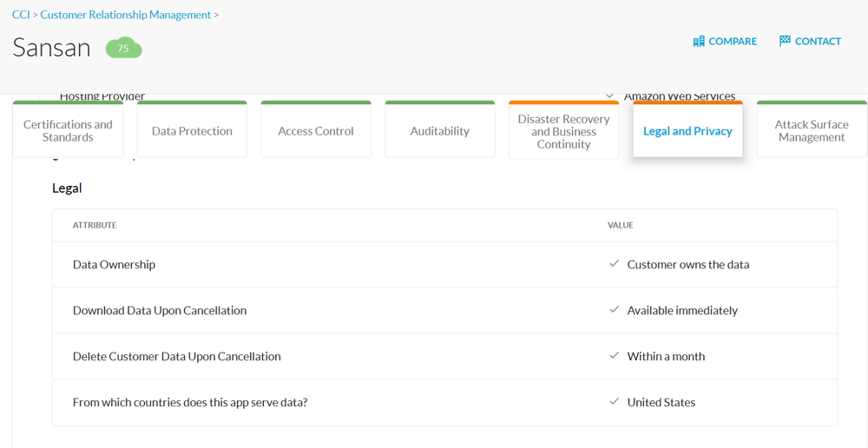Select the Legal and Privacy tab

pyautogui.click(x=687, y=131)
